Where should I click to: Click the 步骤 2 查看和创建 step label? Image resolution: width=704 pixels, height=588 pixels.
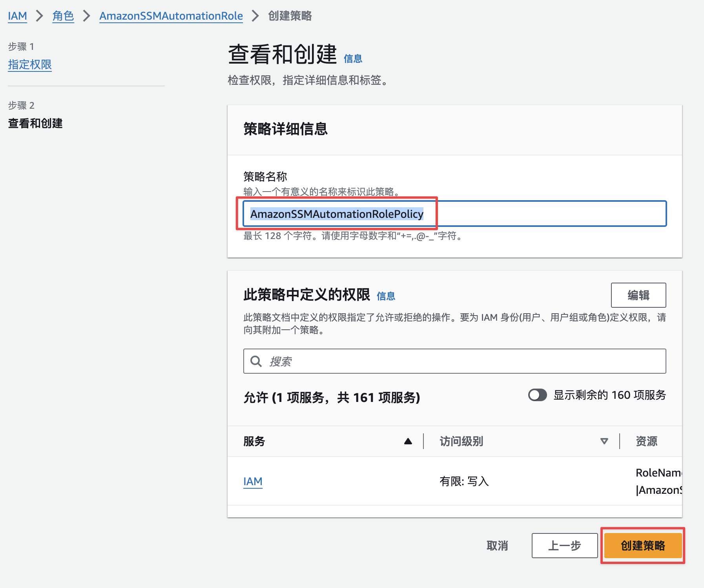35,123
